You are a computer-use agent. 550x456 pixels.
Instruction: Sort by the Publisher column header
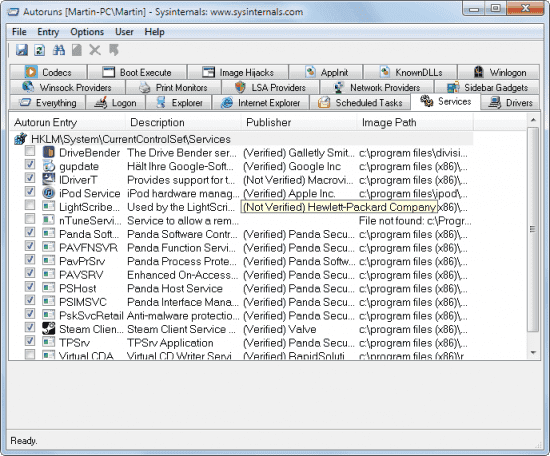[299, 122]
